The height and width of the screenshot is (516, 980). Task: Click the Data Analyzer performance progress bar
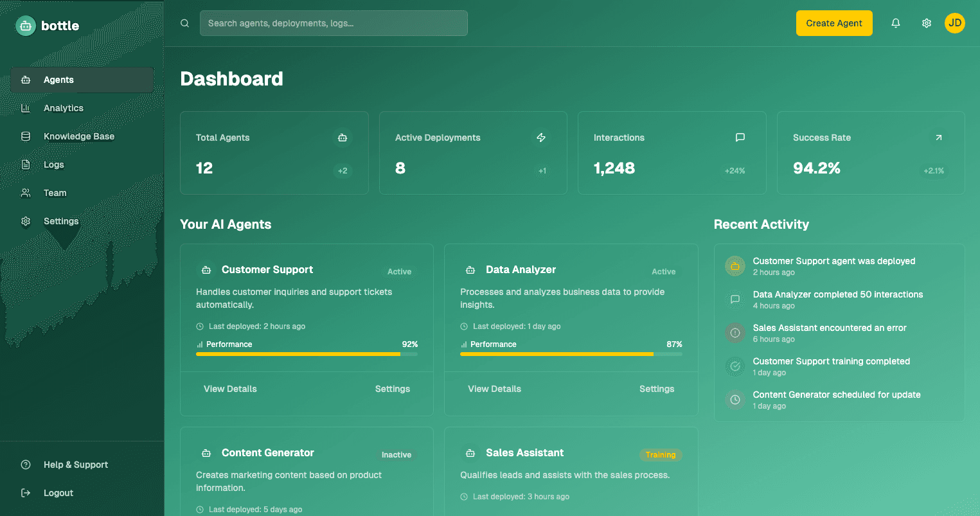[571, 354]
